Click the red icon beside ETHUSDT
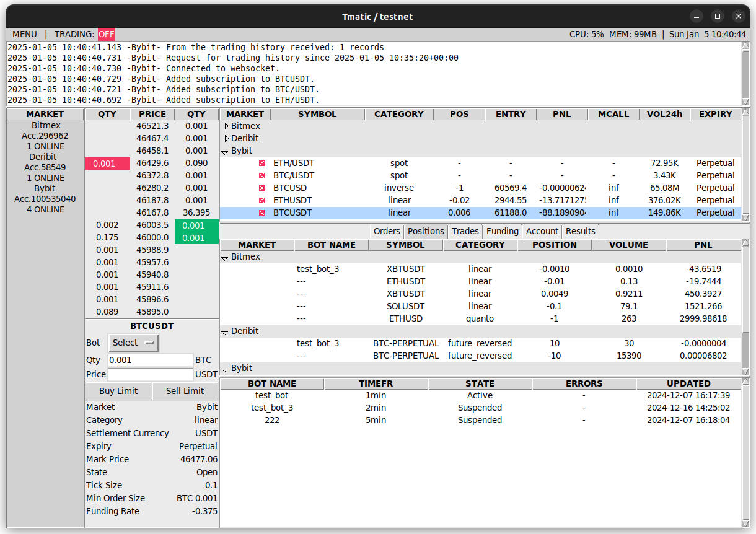Image resolution: width=756 pixels, height=534 pixels. coord(262,201)
